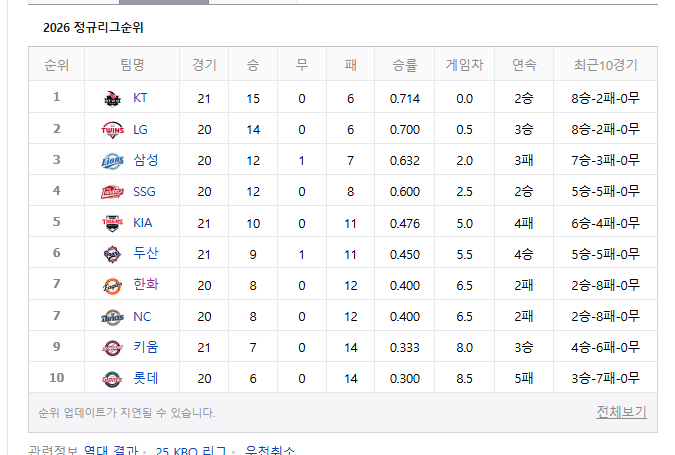The image size is (675, 455).
Task: Click the Kiwoom Heroes logo next to 키움
Action: [112, 348]
